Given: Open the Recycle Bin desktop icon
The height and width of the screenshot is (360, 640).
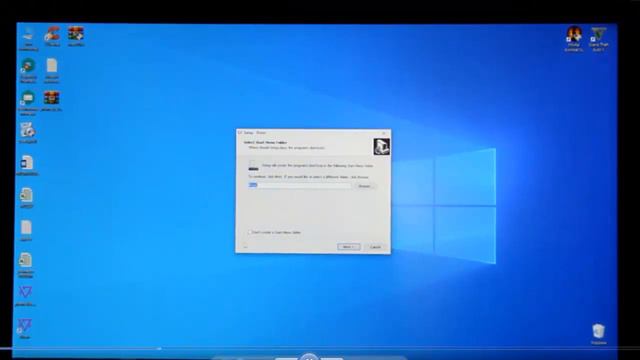Looking at the screenshot, I should click(x=598, y=334).
